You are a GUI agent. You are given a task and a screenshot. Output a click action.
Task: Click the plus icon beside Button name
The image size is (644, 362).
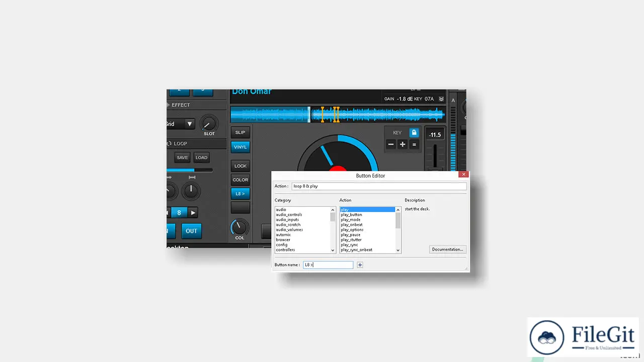(x=360, y=265)
